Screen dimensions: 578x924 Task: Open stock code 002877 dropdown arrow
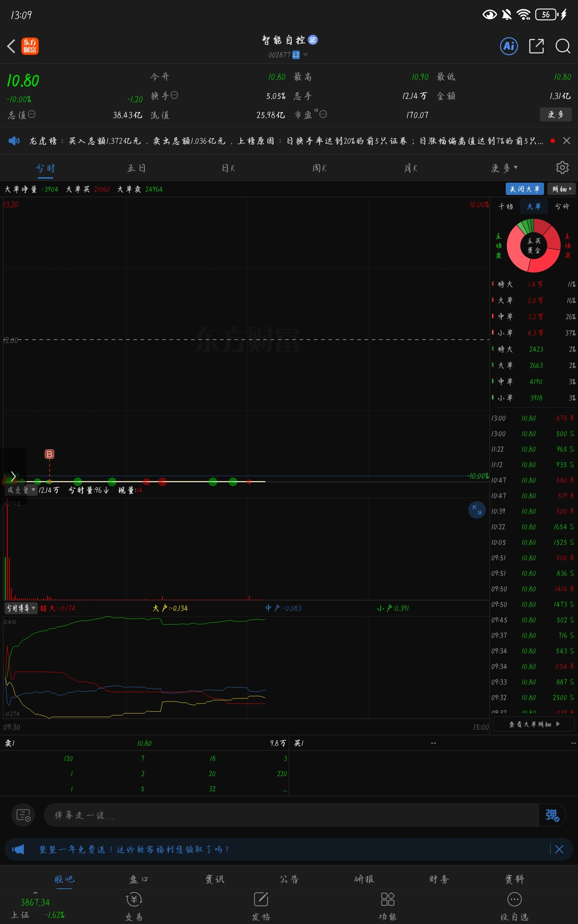[306, 55]
